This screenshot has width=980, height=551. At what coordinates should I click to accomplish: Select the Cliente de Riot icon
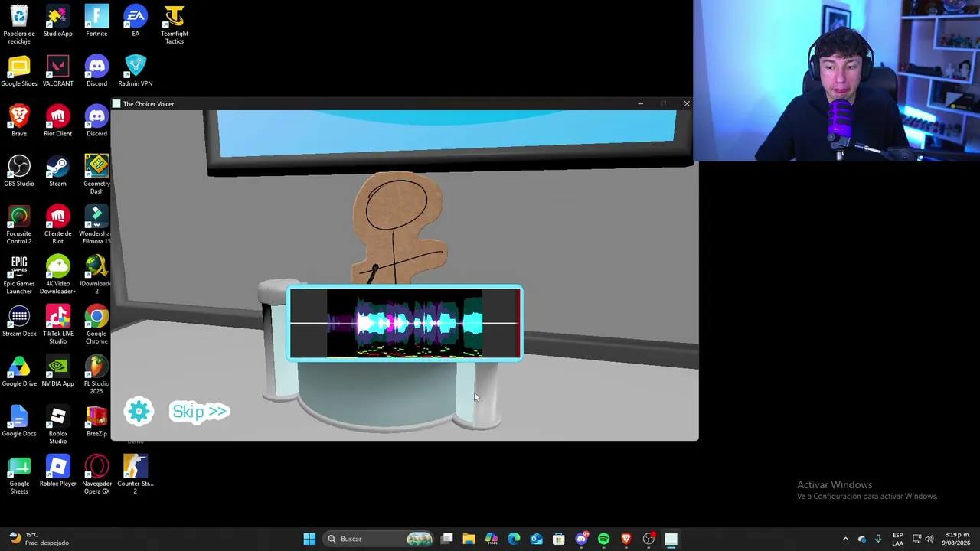tap(58, 225)
